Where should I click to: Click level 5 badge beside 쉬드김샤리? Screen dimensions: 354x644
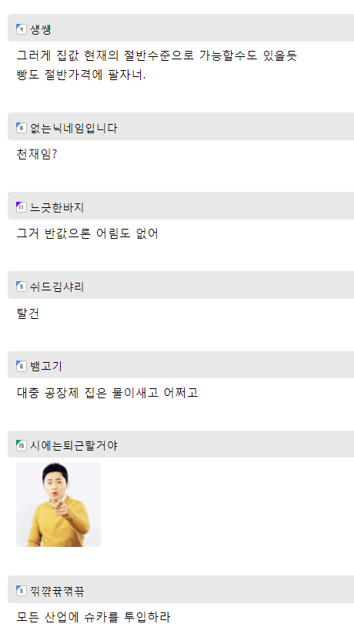pos(22,287)
